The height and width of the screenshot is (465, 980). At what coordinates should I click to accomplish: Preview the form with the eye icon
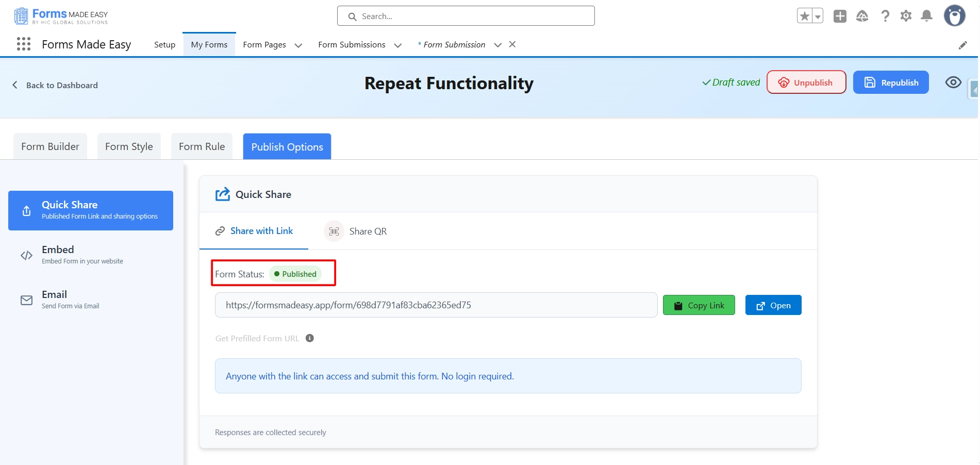point(953,82)
